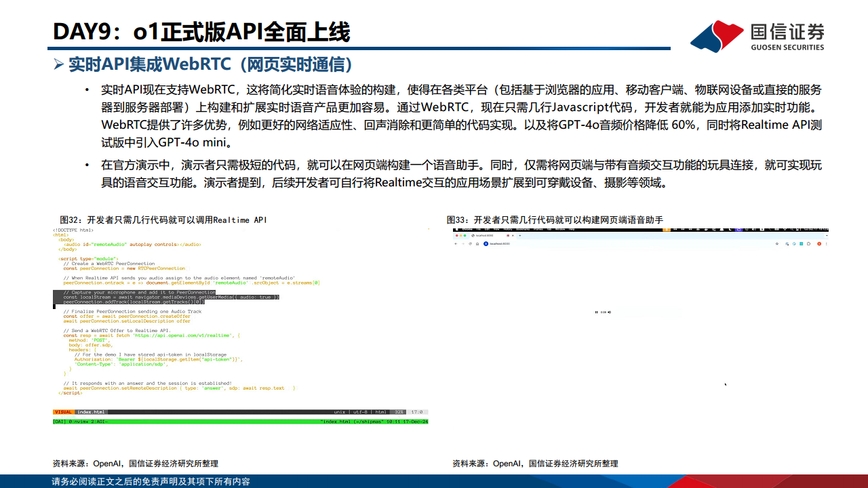
Task: Click the green tmux status bar
Action: coord(241,422)
